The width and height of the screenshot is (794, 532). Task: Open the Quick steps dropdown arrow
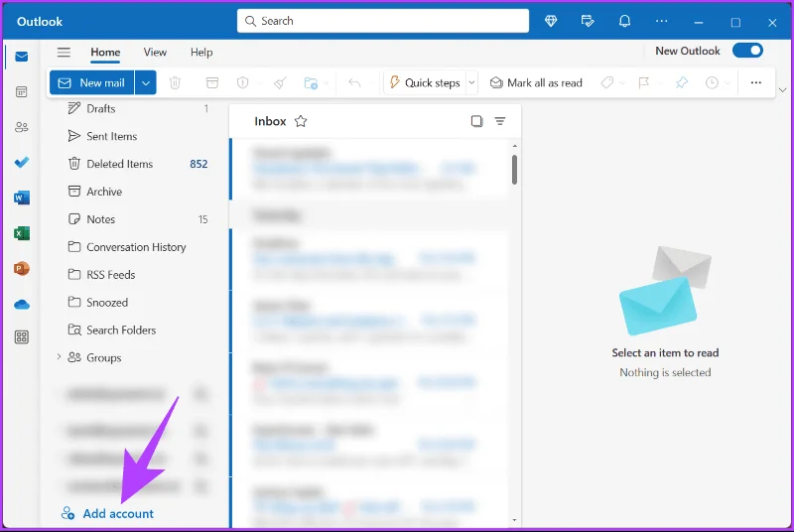click(x=471, y=82)
